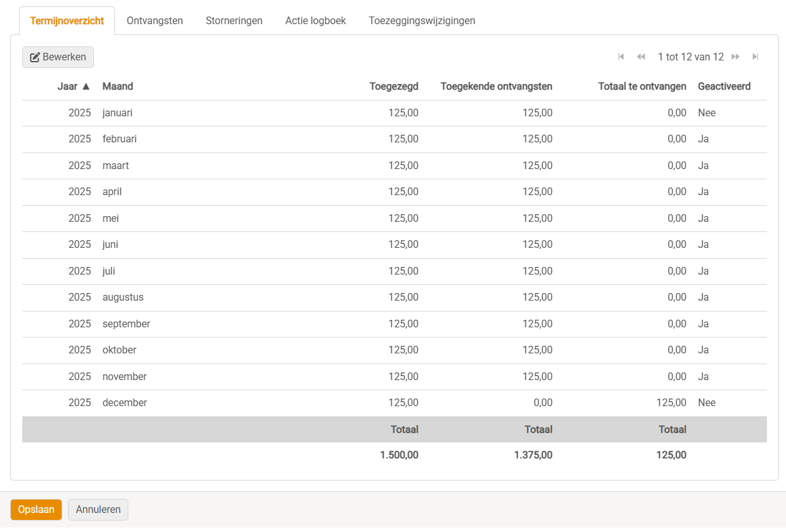
Task: Click the Bewerken edit button
Action: [58, 57]
